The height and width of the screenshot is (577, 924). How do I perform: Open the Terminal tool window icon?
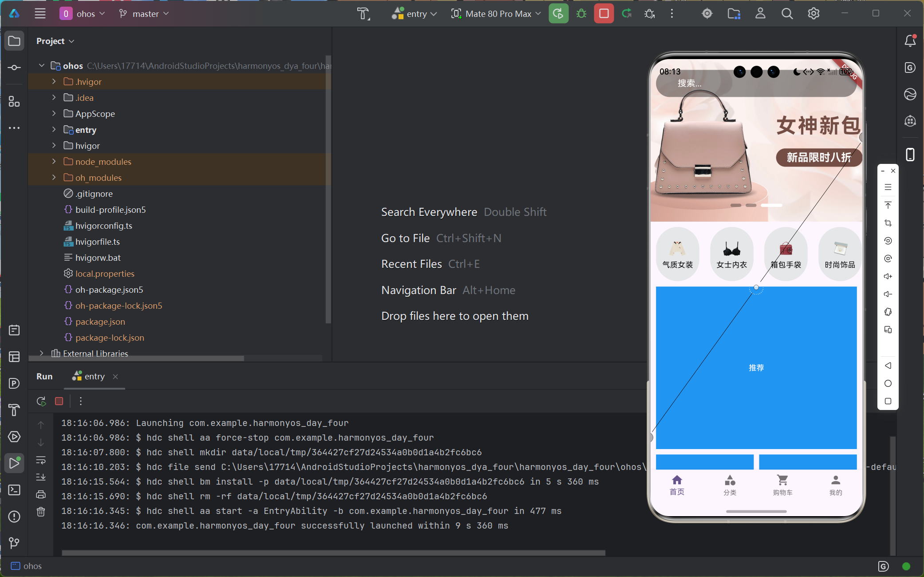click(14, 490)
